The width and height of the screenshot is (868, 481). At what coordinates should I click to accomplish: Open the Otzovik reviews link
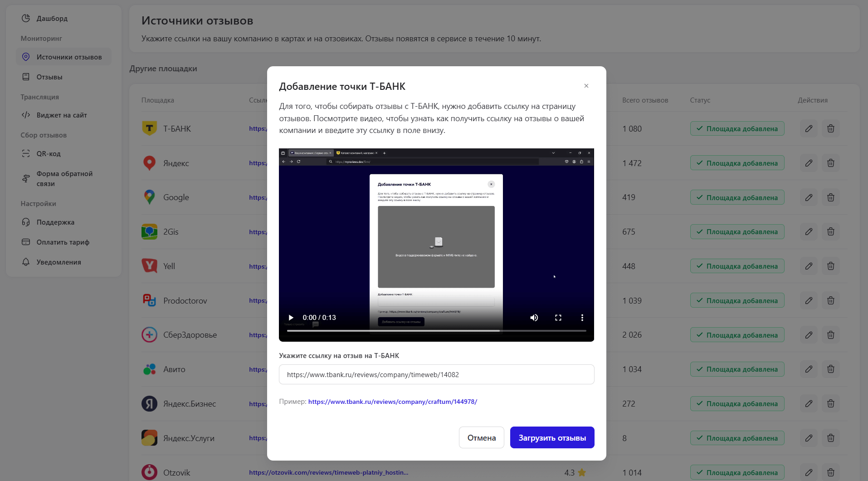coord(328,472)
